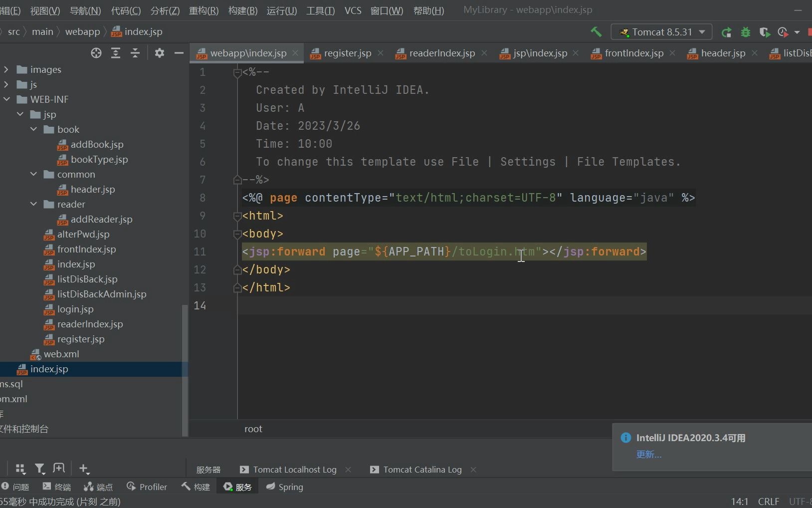Click the add service plus icon
The height and width of the screenshot is (508, 812).
pos(84,469)
